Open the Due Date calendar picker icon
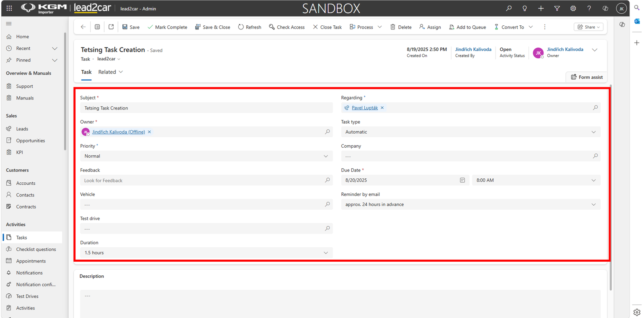This screenshot has width=644, height=318. 462,180
